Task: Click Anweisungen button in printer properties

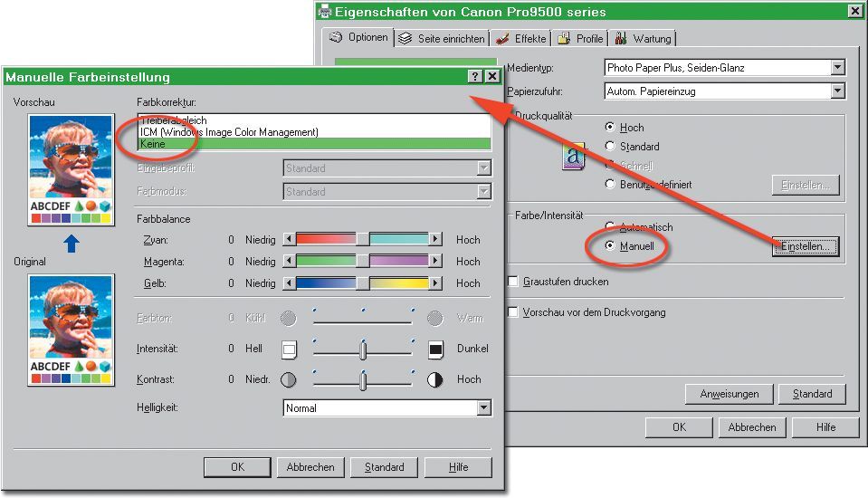Action: pos(729,394)
